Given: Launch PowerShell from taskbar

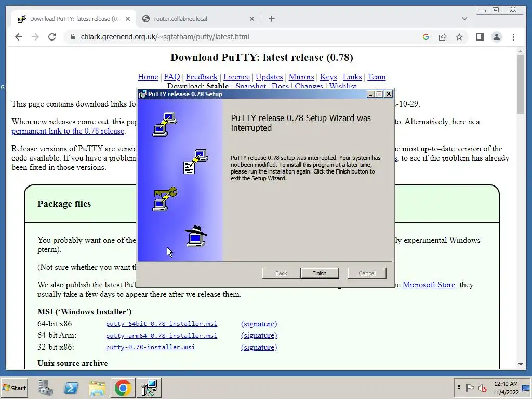Looking at the screenshot, I should tap(71, 388).
